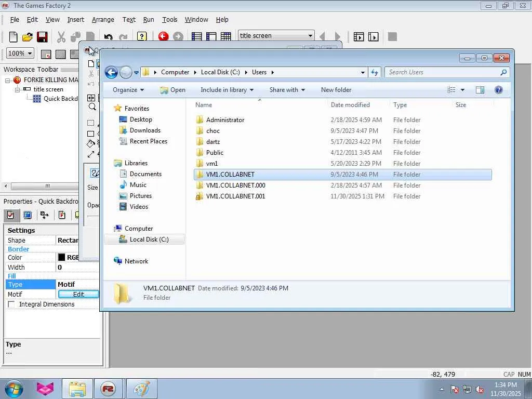
Task: Click the Run Application icon
Action: coord(358,36)
